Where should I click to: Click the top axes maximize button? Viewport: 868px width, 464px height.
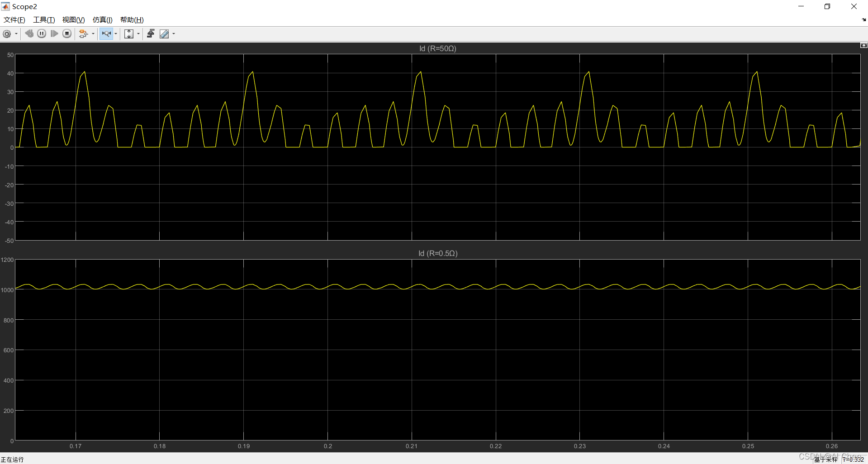863,45
